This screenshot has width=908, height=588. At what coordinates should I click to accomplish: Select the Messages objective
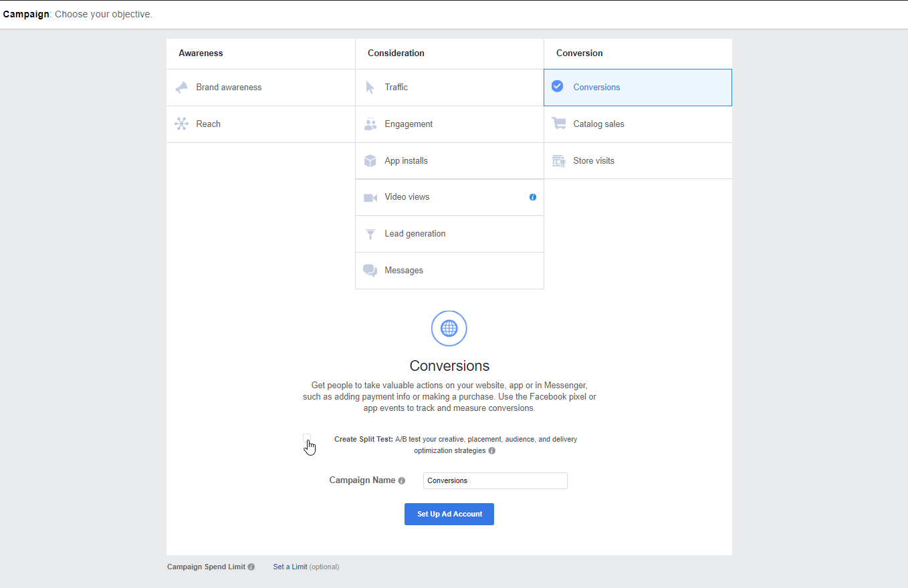pyautogui.click(x=449, y=271)
